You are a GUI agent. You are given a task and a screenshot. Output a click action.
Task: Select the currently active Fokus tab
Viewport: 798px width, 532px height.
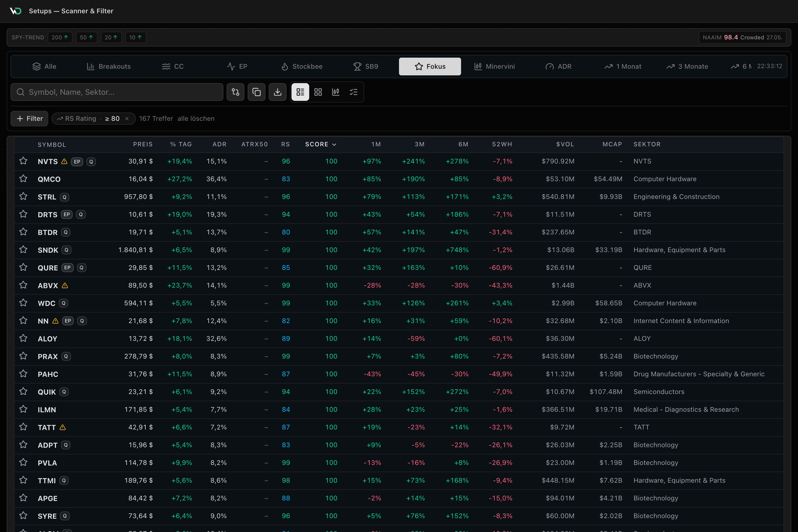430,66
